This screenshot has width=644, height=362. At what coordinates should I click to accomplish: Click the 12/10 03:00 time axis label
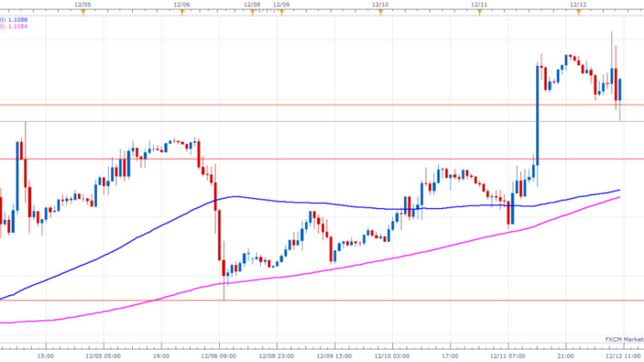tap(392, 356)
